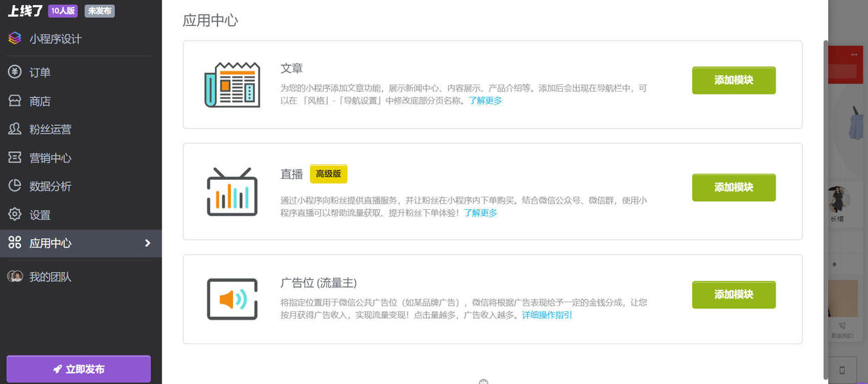Open 小程序设计 via its layered icon
Viewport: 868px width, 384px height.
[x=15, y=38]
